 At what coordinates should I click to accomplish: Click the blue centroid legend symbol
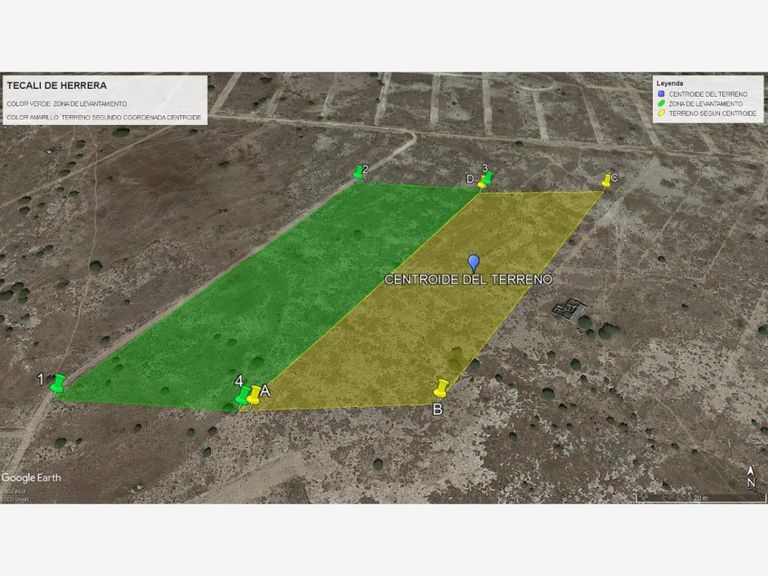pyautogui.click(x=661, y=94)
